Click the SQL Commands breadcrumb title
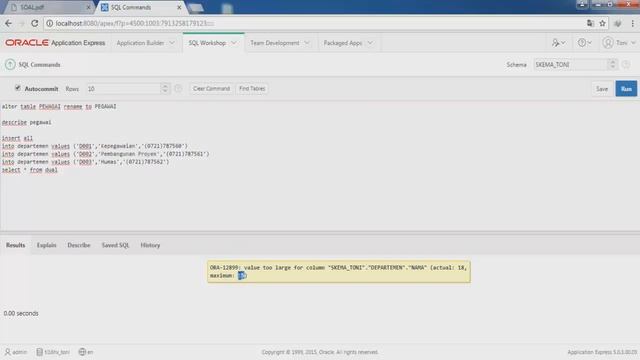This screenshot has height=360, width=640. [x=39, y=64]
